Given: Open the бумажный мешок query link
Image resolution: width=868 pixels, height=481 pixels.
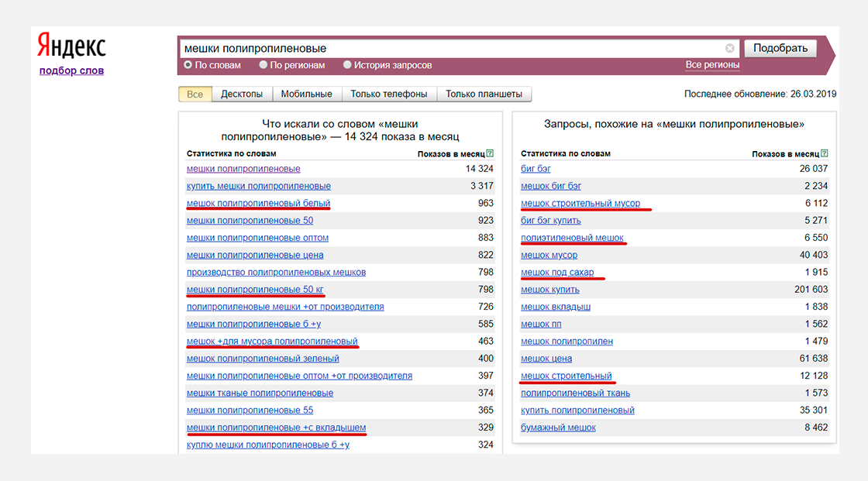Looking at the screenshot, I should (558, 428).
